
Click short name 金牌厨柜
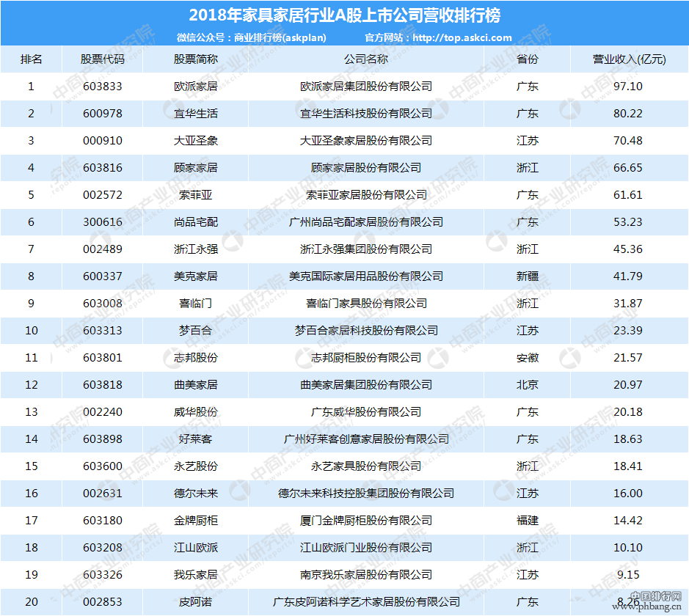point(195,521)
